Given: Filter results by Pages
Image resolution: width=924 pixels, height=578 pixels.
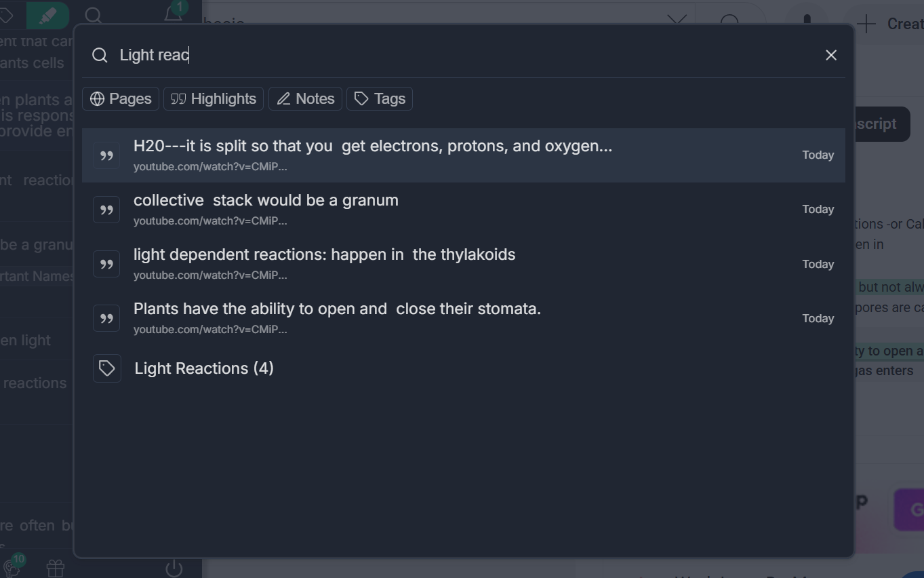Looking at the screenshot, I should click(x=121, y=99).
